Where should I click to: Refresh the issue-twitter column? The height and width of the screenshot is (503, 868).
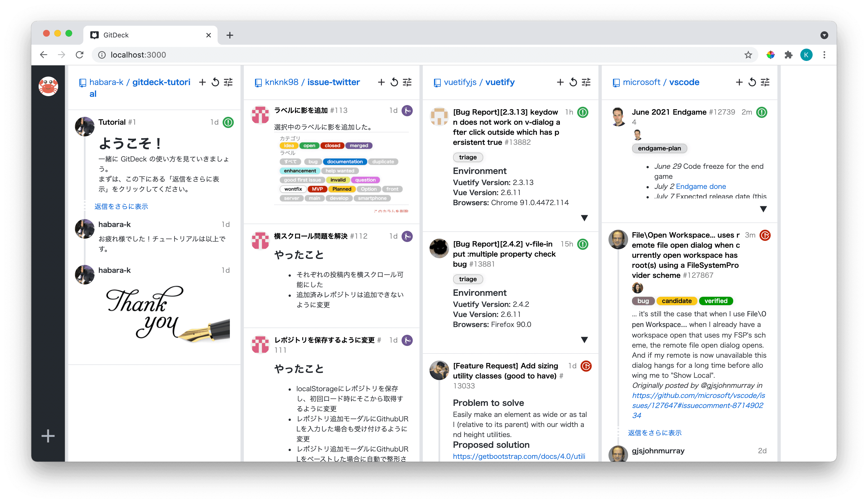(x=394, y=82)
